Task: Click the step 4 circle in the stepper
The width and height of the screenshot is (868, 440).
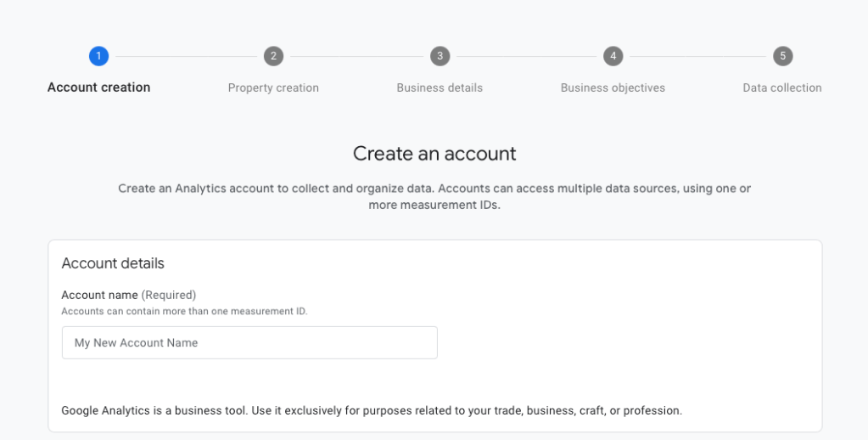Action: point(613,56)
